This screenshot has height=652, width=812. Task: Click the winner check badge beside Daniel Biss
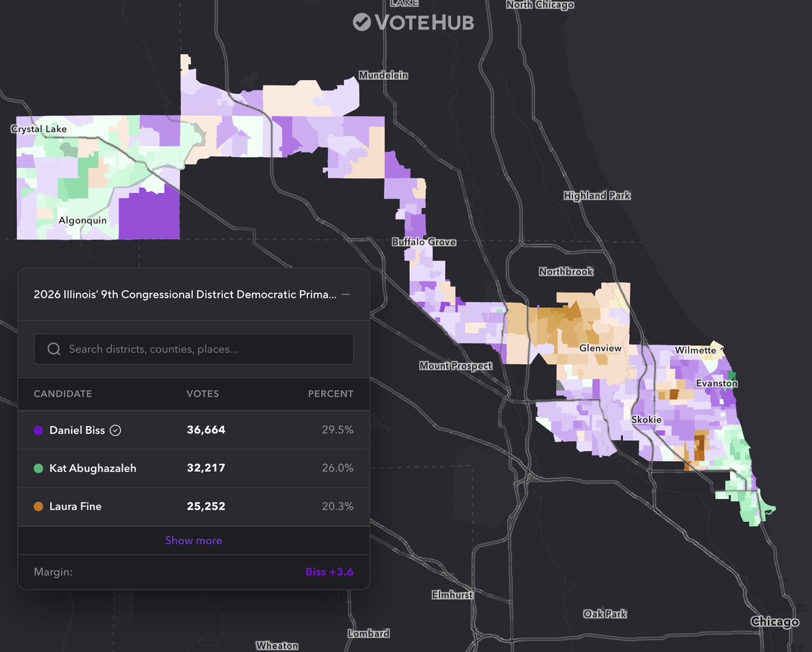(115, 430)
